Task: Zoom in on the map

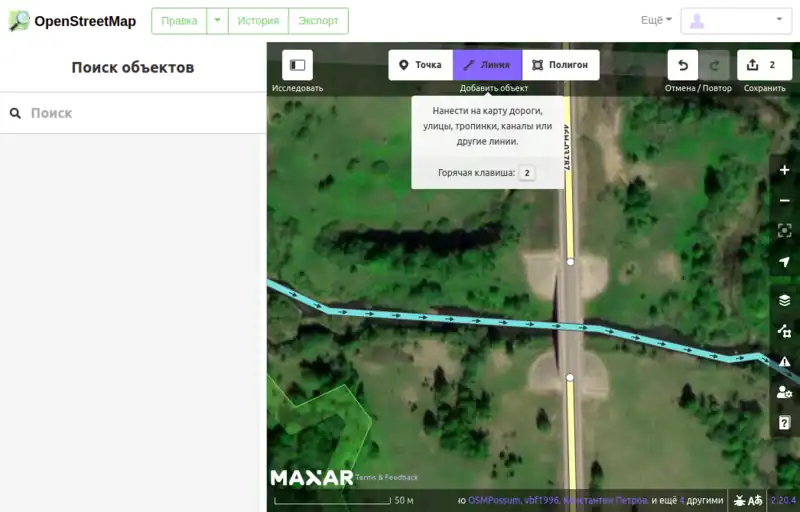Action: pyautogui.click(x=784, y=170)
